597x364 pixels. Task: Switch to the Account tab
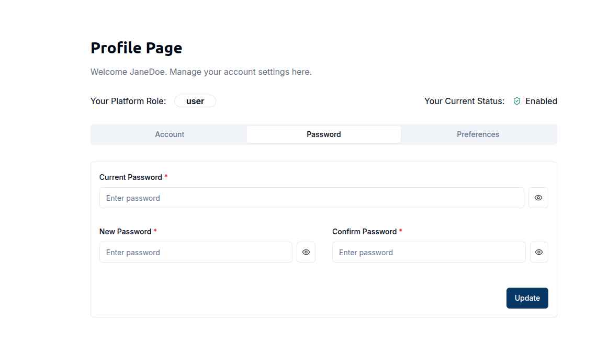click(x=170, y=134)
